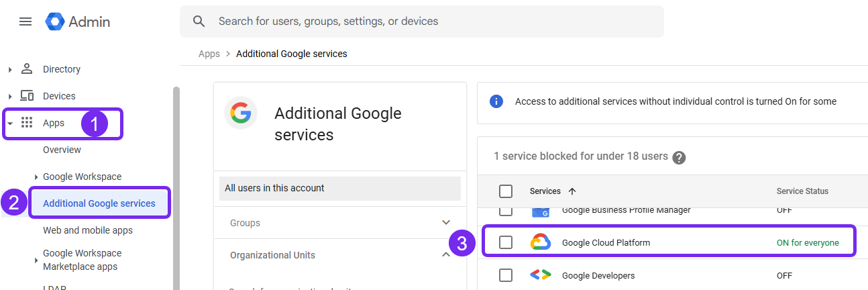Click ON for everyone status
The width and height of the screenshot is (868, 290).
[808, 242]
